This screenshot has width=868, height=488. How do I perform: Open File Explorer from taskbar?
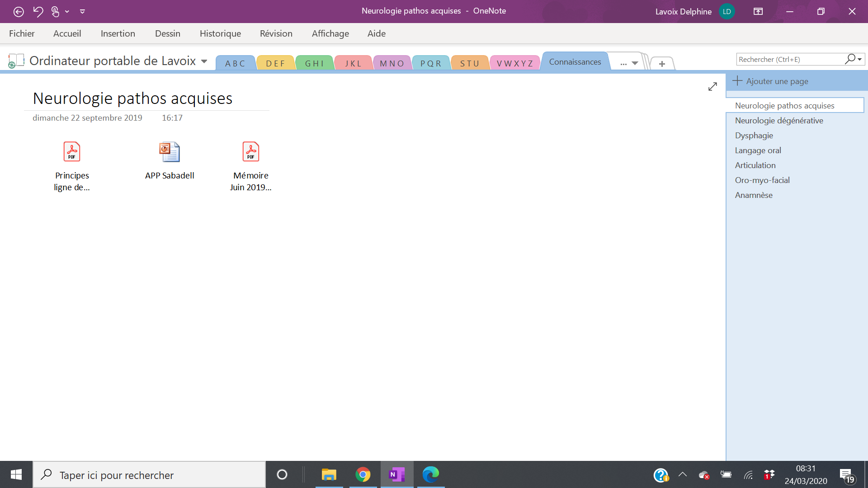[x=329, y=474]
